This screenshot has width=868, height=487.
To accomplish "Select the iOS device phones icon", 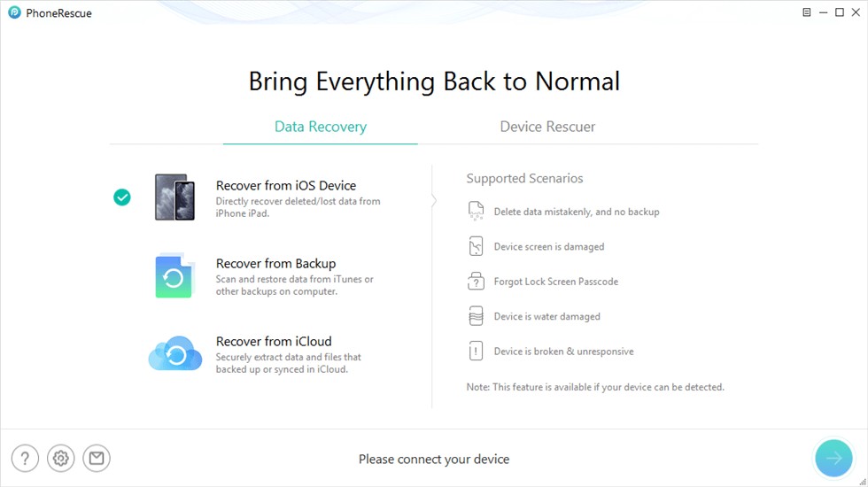I will [174, 197].
